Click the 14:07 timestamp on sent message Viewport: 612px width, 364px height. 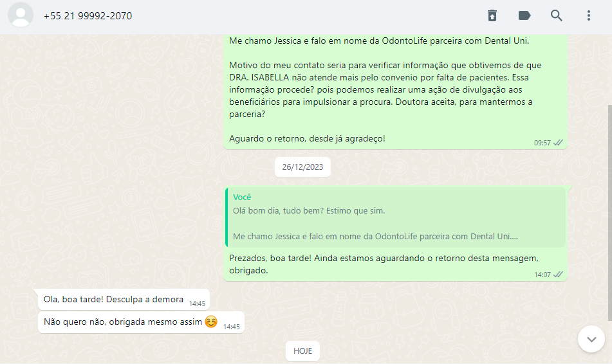(542, 275)
